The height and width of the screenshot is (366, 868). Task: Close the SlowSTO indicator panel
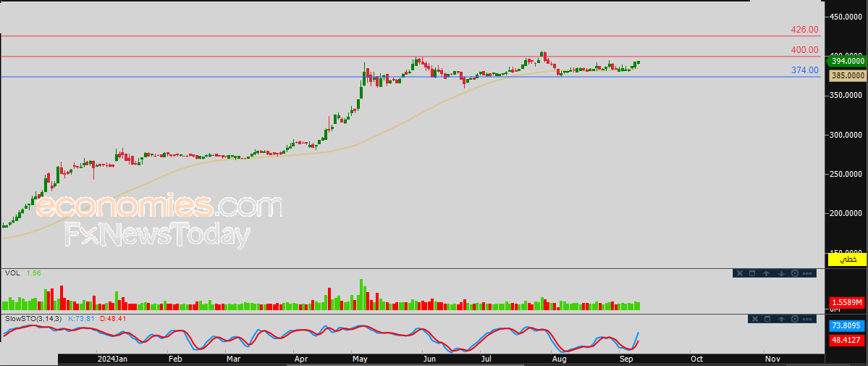754,319
